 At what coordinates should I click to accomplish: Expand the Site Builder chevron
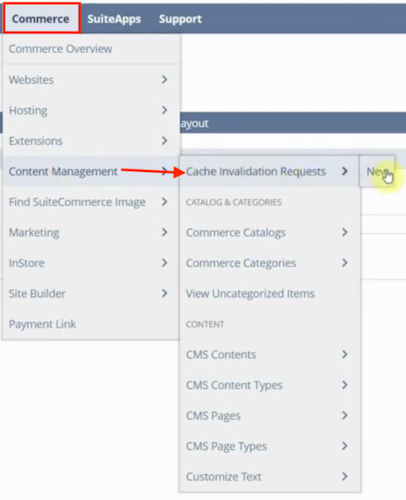[164, 293]
